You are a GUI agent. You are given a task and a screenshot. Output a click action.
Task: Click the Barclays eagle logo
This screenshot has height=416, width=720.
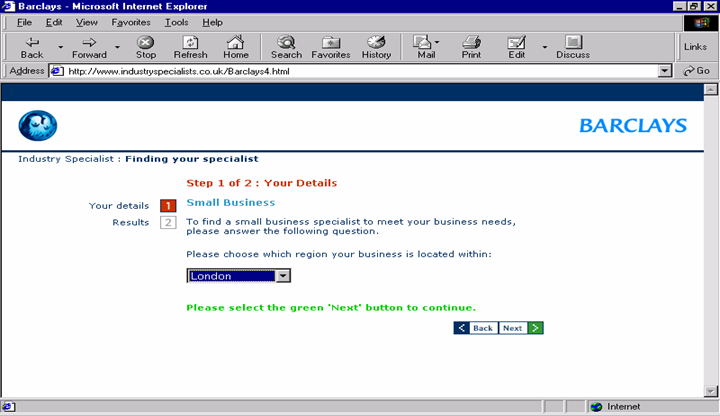click(x=38, y=125)
